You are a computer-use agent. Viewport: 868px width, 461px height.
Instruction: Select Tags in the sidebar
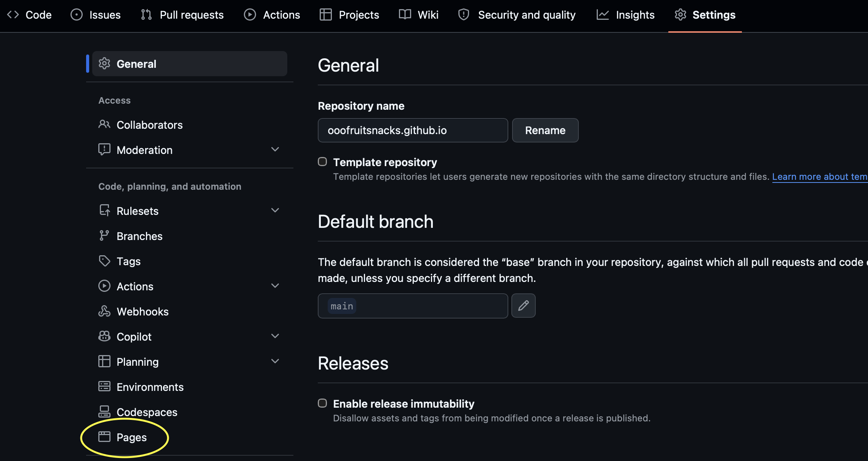(190, 261)
